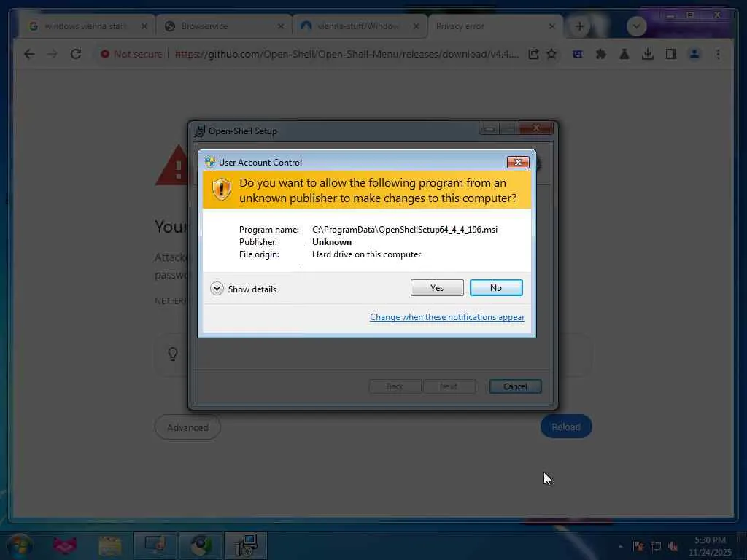Click Advanced on the privacy error page
This screenshot has width=747, height=560.
pos(187,427)
